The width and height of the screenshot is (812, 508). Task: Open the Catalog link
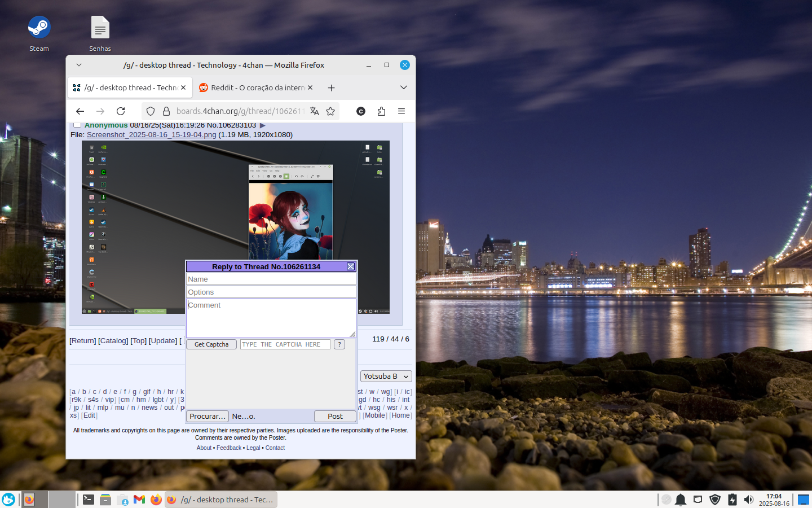(x=113, y=341)
